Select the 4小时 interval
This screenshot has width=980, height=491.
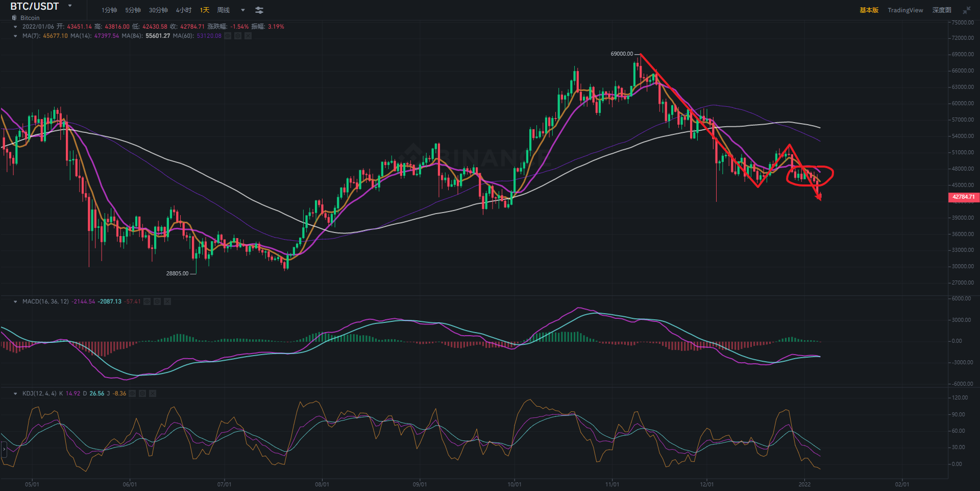(x=184, y=10)
